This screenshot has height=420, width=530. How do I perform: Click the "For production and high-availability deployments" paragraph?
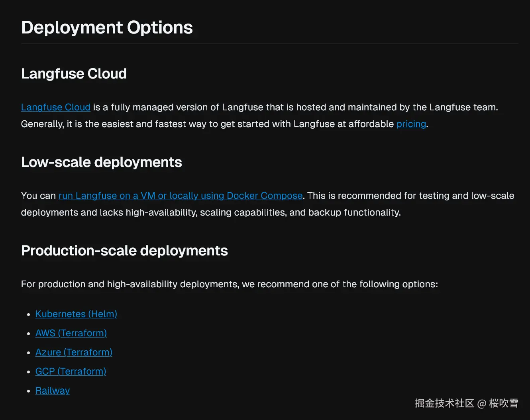229,284
